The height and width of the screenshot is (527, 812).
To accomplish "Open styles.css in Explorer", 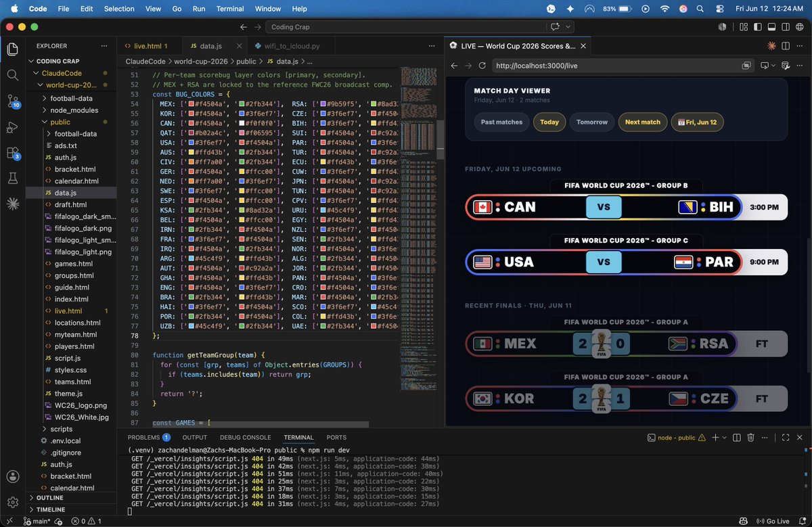I will point(70,370).
